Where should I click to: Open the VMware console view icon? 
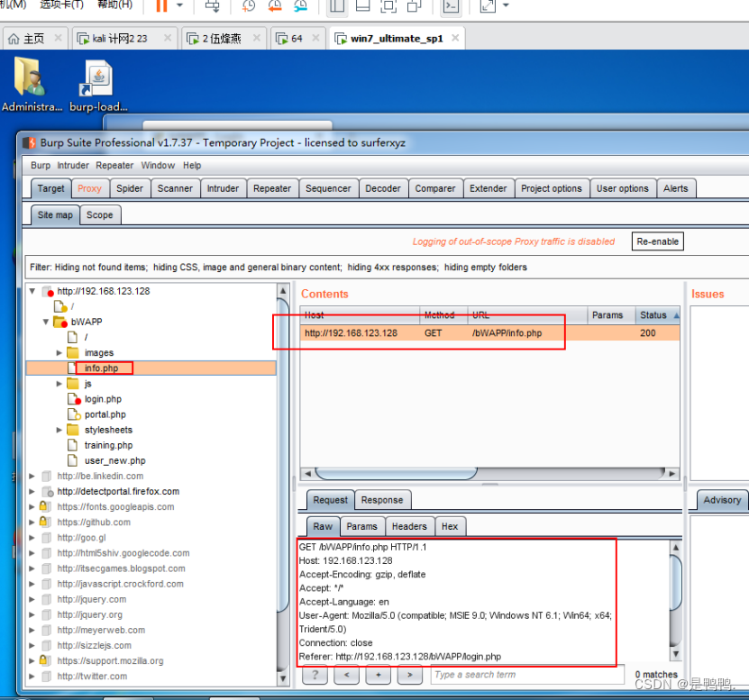451,5
